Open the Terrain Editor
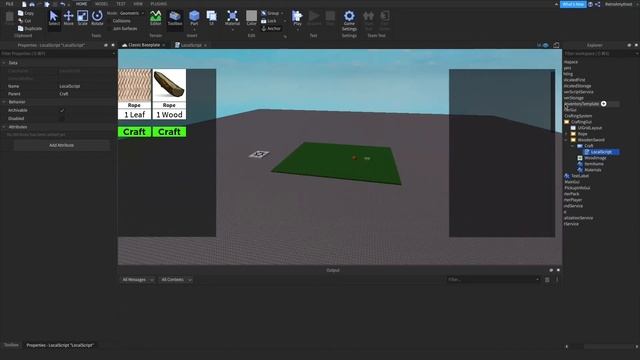 [156, 18]
